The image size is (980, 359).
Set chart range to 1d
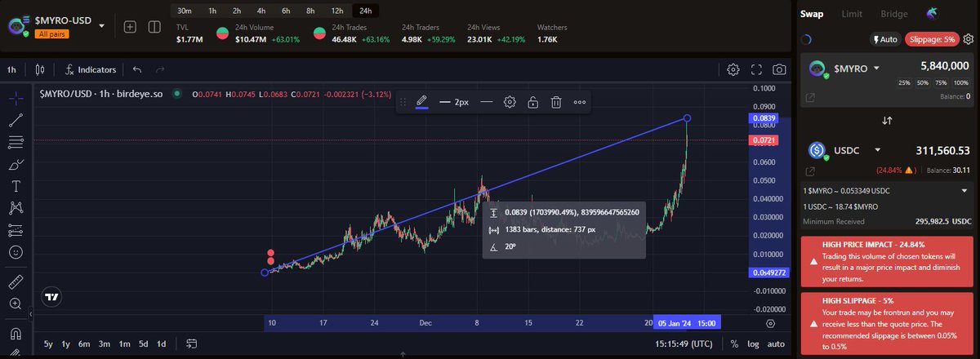pos(161,343)
